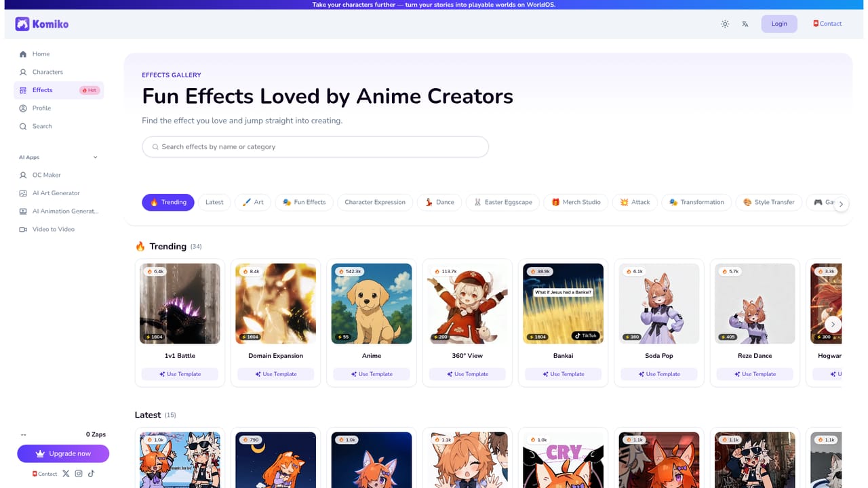Click the Login button

pyautogui.click(x=779, y=24)
